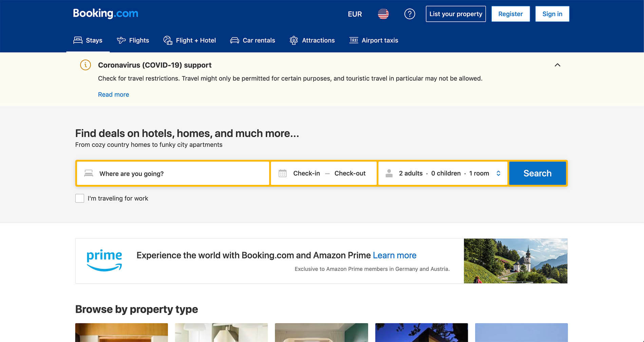Open the Check-in date picker

tap(306, 173)
